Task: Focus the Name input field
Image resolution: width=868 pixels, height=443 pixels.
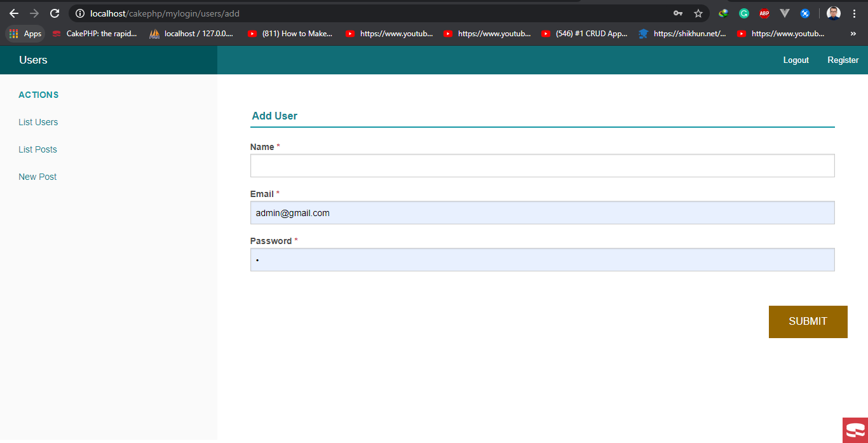Action: pos(542,165)
